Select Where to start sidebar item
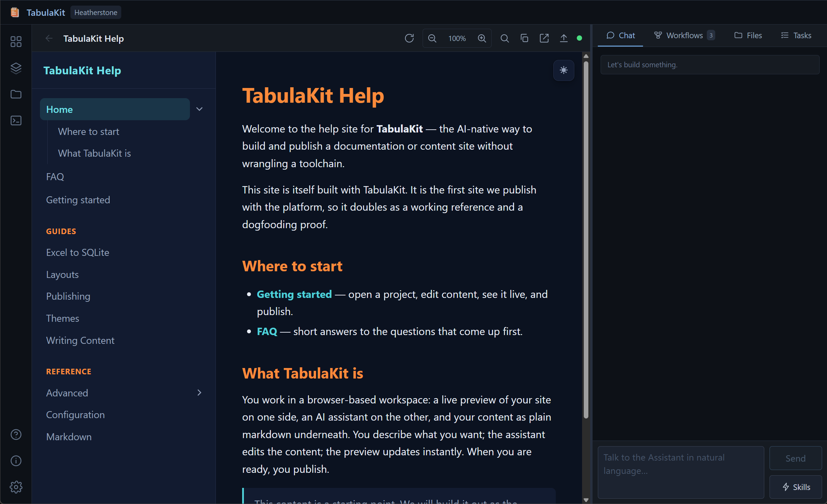 coord(89,131)
